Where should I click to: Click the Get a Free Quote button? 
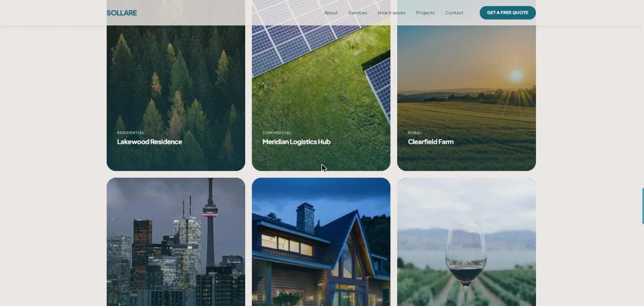508,13
